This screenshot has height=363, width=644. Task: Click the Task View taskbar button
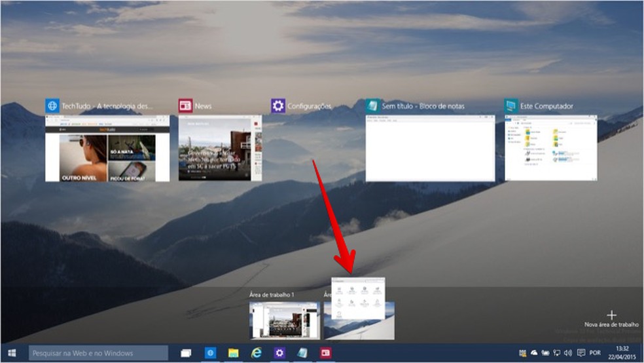pyautogui.click(x=186, y=353)
